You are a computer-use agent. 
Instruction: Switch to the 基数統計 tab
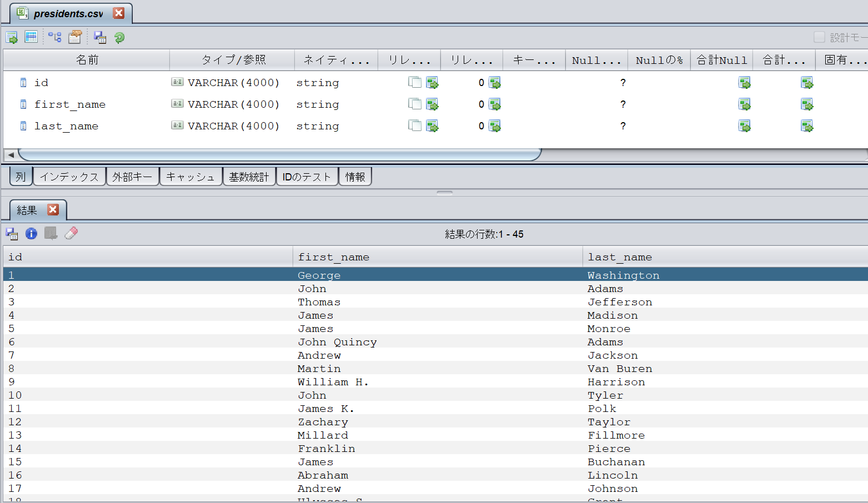(249, 177)
